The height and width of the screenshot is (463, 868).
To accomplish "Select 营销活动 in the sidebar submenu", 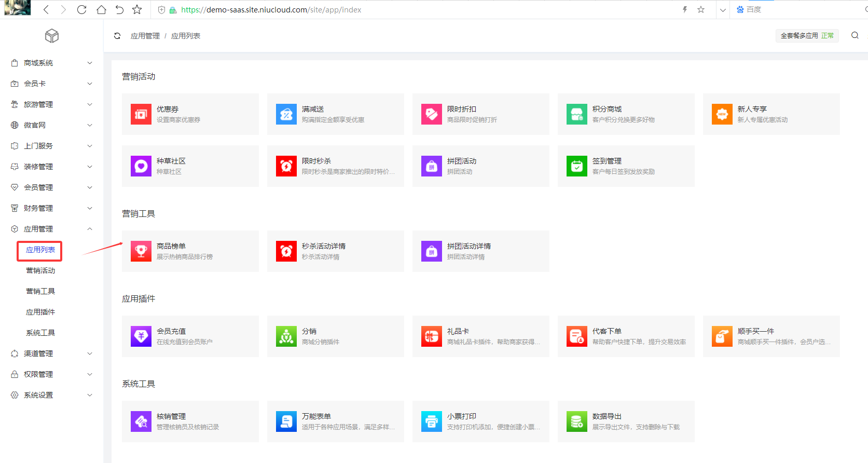I will pos(40,270).
